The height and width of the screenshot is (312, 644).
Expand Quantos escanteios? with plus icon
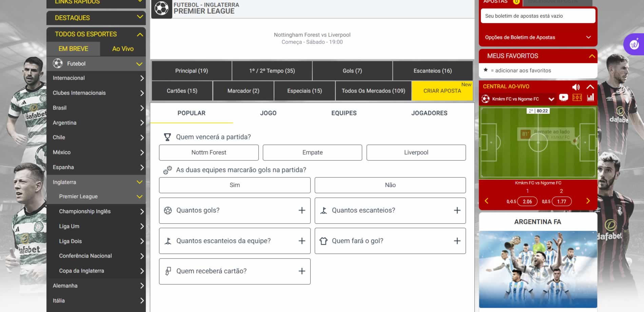(457, 210)
